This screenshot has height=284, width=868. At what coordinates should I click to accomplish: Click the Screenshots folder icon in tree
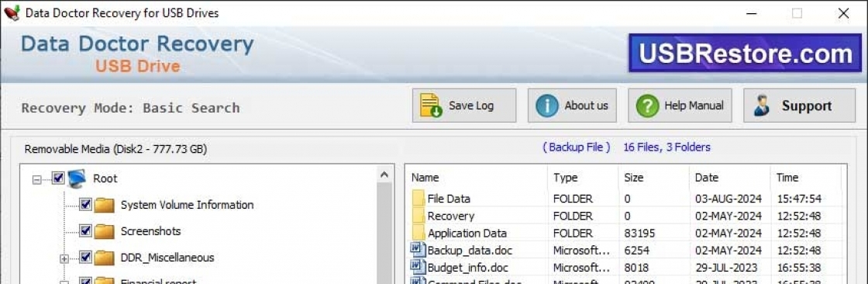(104, 231)
